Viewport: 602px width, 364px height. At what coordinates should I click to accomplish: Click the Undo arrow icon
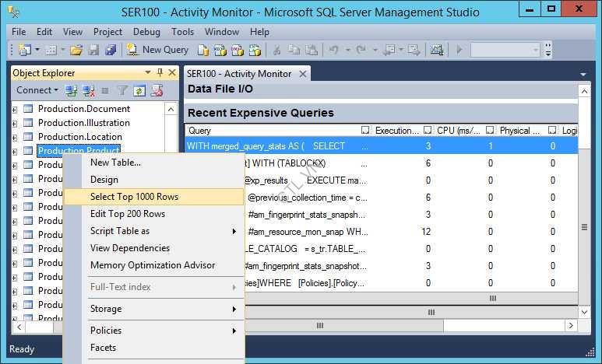[333, 50]
